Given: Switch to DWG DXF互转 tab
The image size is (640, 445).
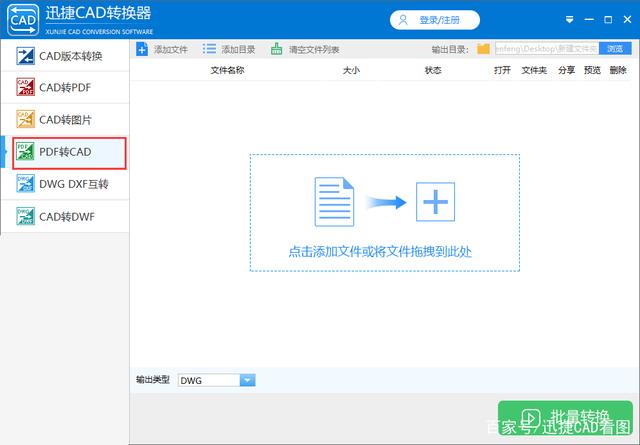Looking at the screenshot, I should (x=65, y=184).
